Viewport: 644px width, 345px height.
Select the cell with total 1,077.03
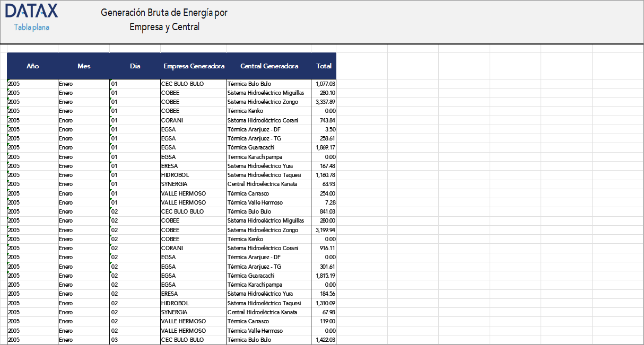click(325, 84)
